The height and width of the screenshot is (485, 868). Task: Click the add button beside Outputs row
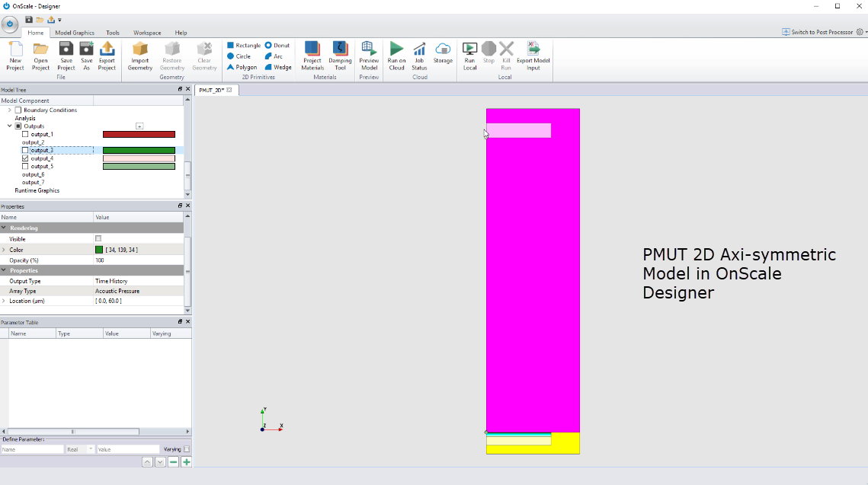coord(139,126)
